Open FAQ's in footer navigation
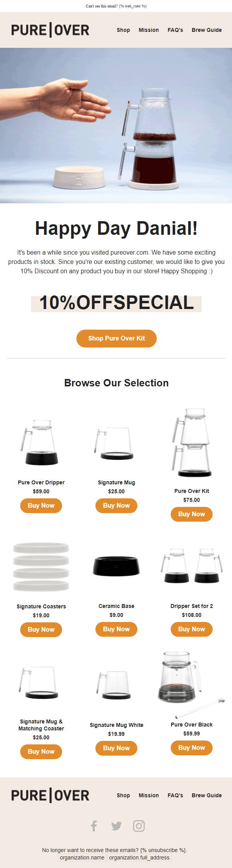Image resolution: width=232 pixels, height=868 pixels. (175, 795)
